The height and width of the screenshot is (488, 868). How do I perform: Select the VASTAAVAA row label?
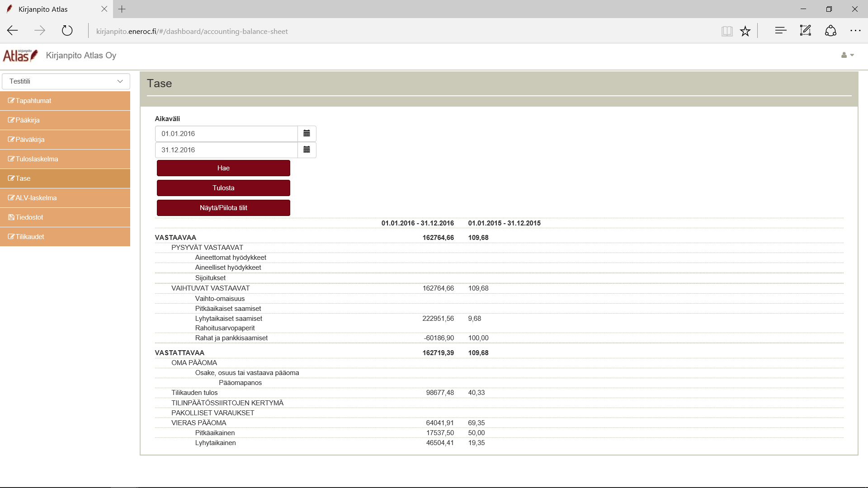coord(175,238)
